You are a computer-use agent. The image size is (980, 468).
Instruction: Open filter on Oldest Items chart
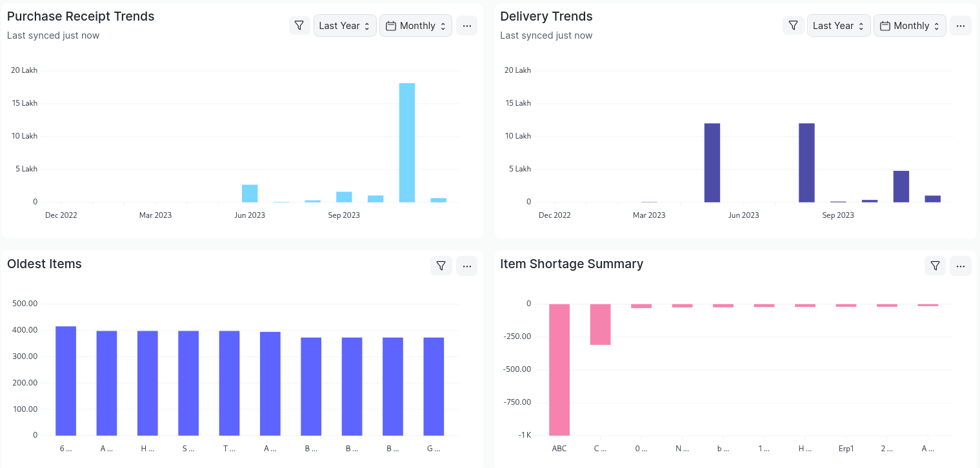441,266
